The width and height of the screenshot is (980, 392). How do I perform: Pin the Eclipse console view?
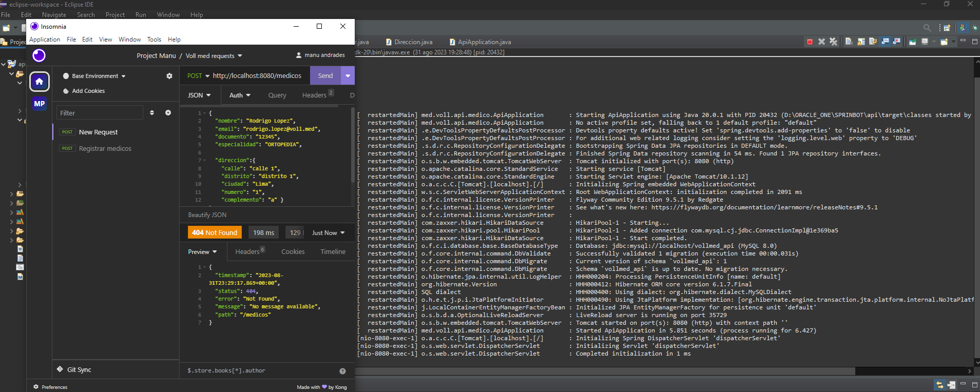click(x=913, y=42)
